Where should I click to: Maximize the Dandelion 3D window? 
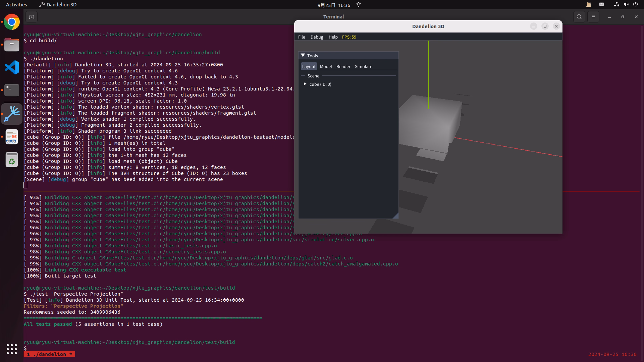(545, 26)
